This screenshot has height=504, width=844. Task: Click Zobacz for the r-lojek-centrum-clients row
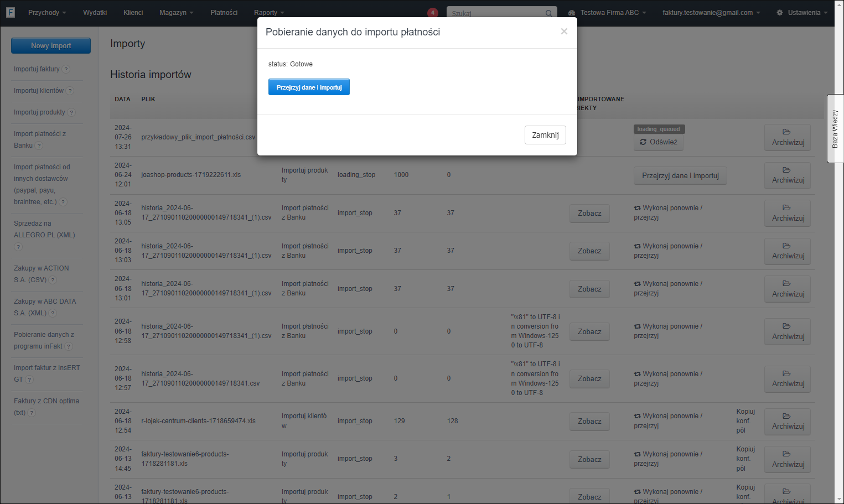tap(589, 422)
